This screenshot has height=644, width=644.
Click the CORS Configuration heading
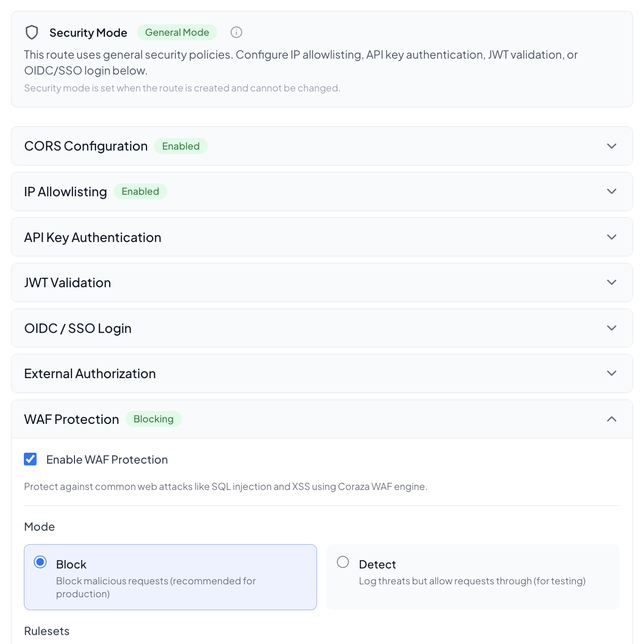tap(86, 146)
